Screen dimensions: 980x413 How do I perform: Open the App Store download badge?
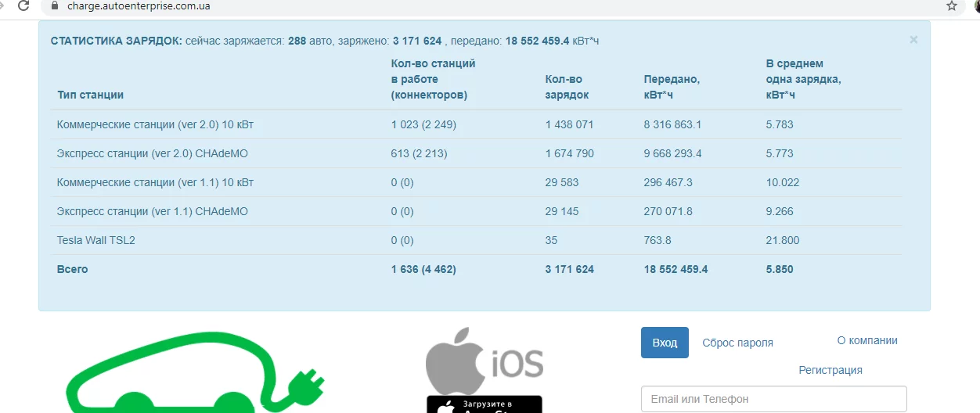[x=485, y=404]
